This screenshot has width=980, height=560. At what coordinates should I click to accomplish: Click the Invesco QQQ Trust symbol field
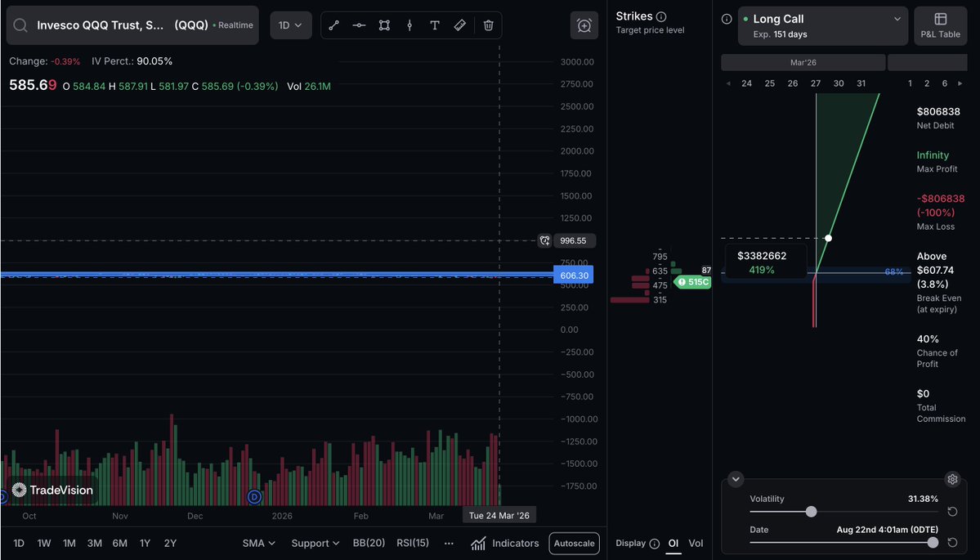(x=132, y=25)
